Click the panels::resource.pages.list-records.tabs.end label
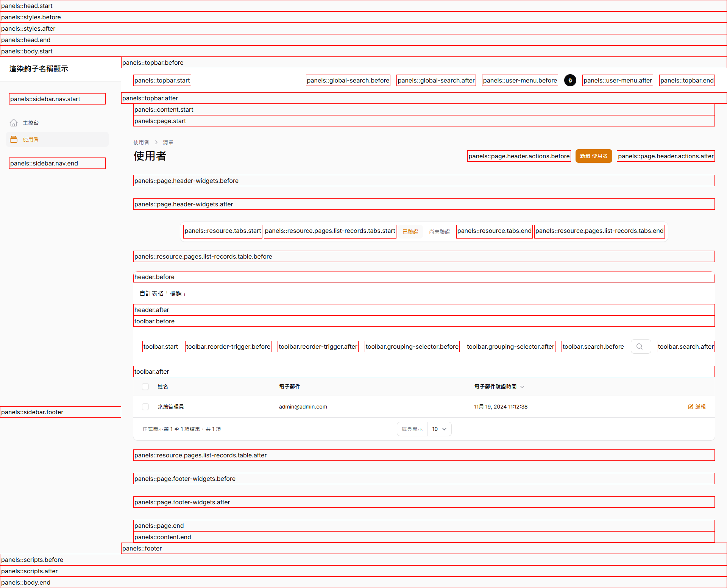The height and width of the screenshot is (588, 727). pos(599,231)
